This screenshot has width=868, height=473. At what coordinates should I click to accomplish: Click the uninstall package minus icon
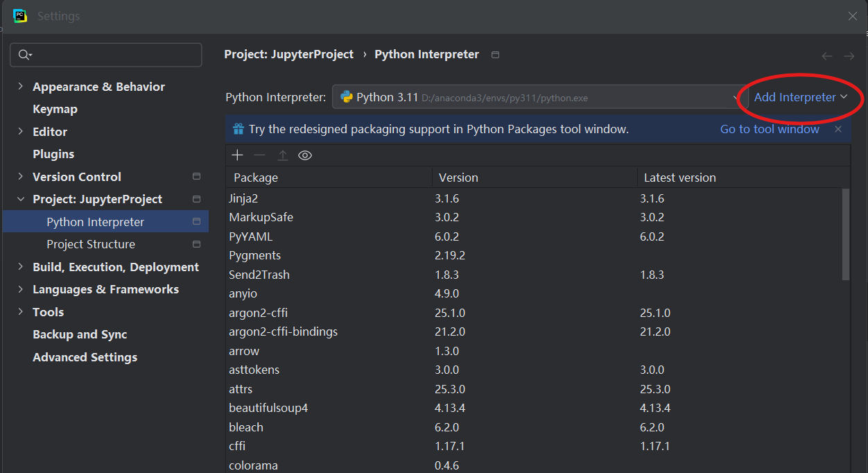click(x=259, y=155)
